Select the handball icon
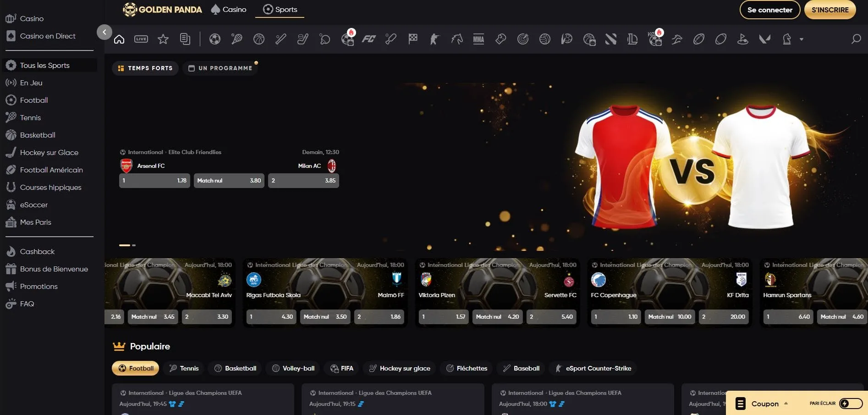868x415 pixels. [x=567, y=39]
